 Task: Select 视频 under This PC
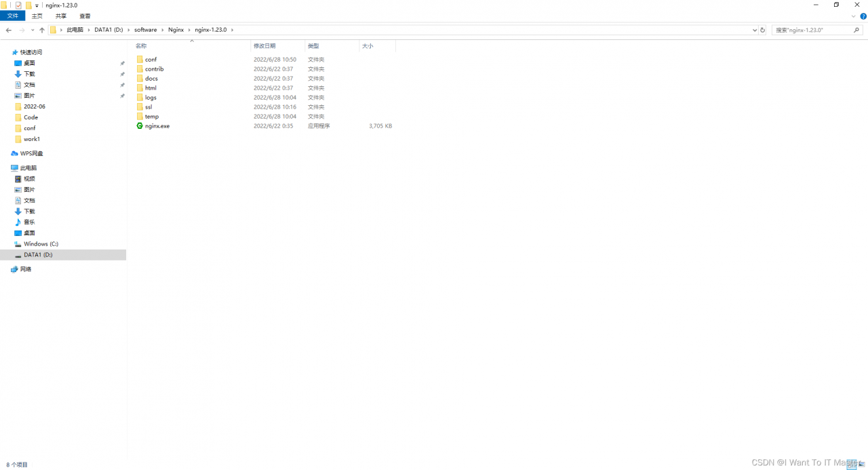29,179
